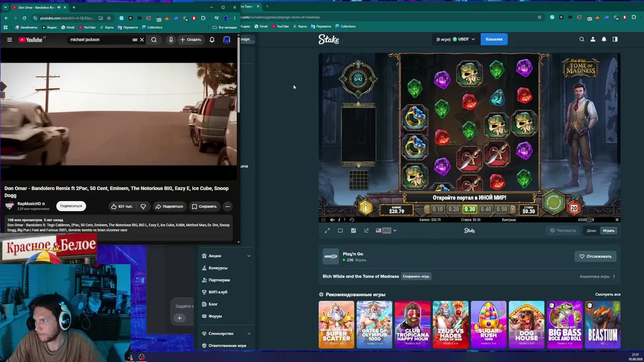Like the video showing 831 тыс.

[x=122, y=206]
